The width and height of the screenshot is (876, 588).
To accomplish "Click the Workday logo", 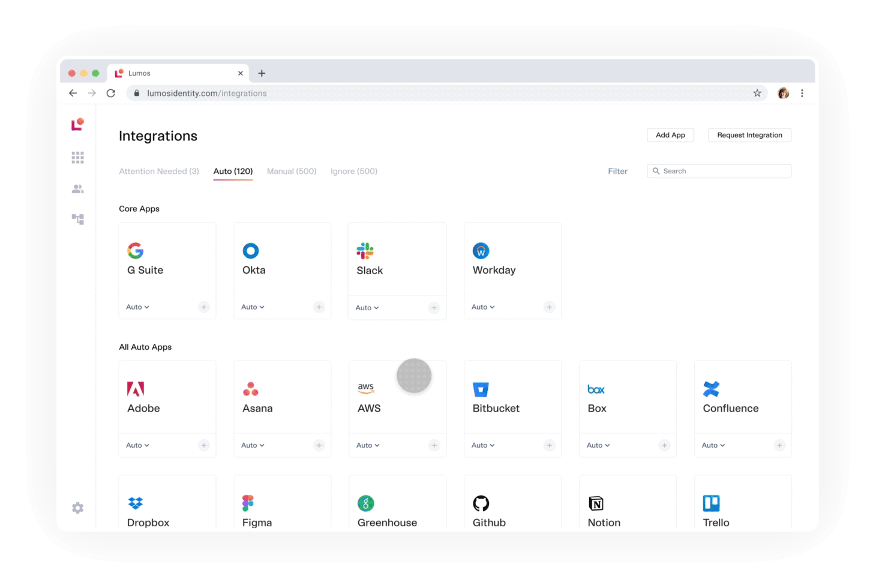I will click(481, 251).
